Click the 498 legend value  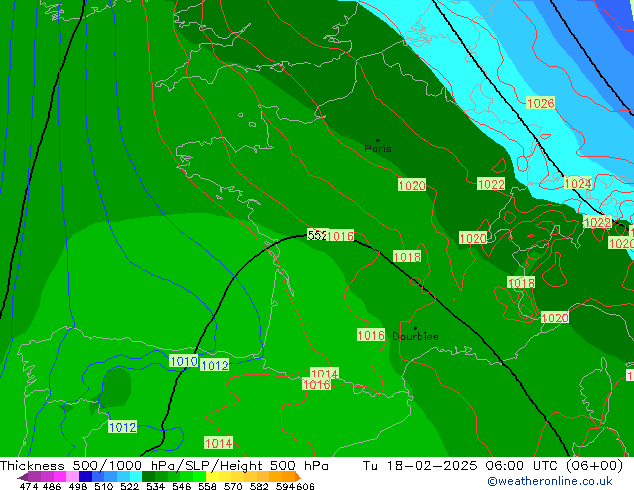(x=77, y=486)
